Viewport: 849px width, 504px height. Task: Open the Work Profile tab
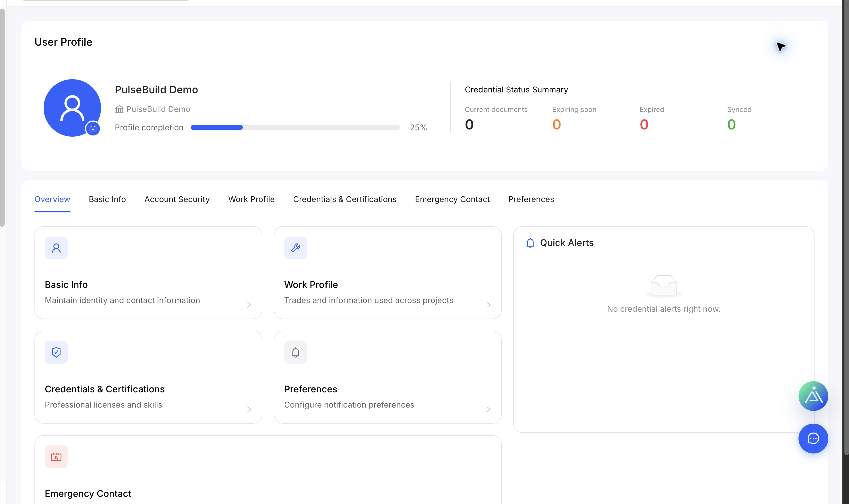click(251, 199)
